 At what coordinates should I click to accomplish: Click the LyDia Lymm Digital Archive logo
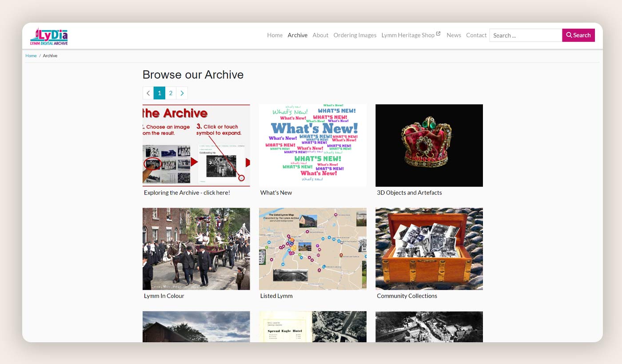point(49,36)
